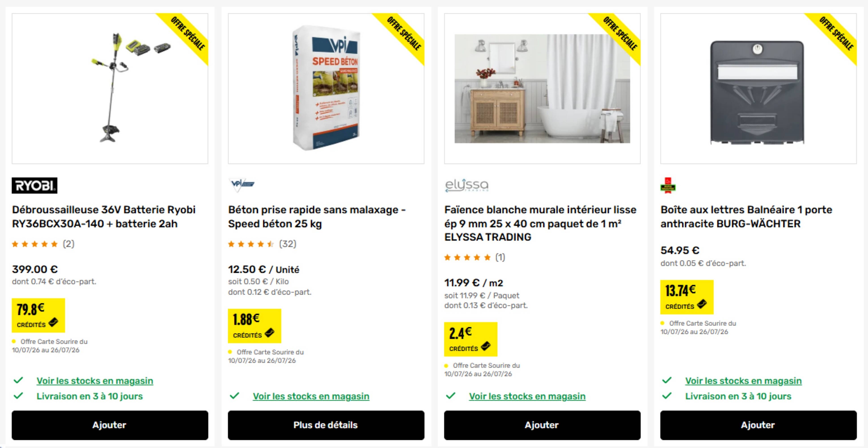The width and height of the screenshot is (868, 448).
Task: Click the 79.8€ crédités badge
Action: click(38, 315)
